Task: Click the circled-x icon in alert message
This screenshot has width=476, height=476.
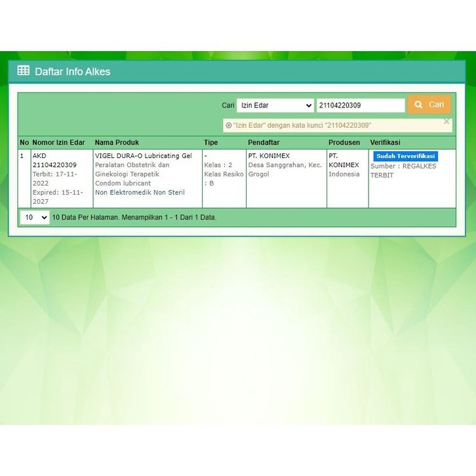Action: click(228, 125)
